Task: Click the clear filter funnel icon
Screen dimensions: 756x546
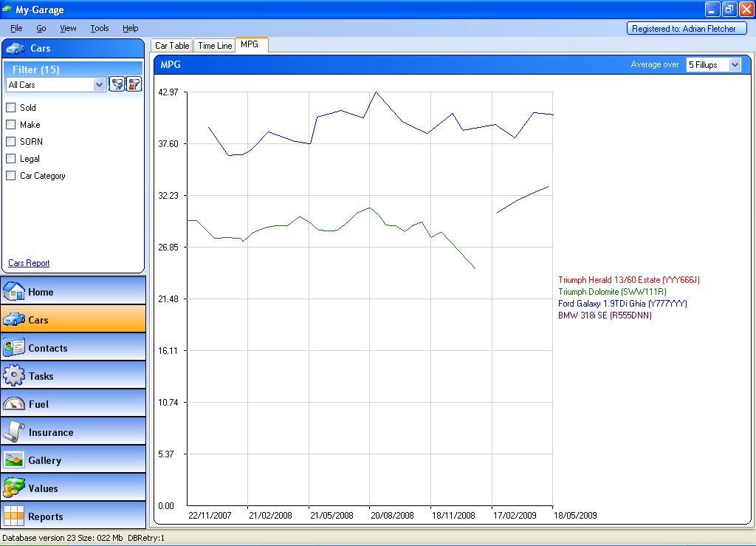Action: click(134, 84)
